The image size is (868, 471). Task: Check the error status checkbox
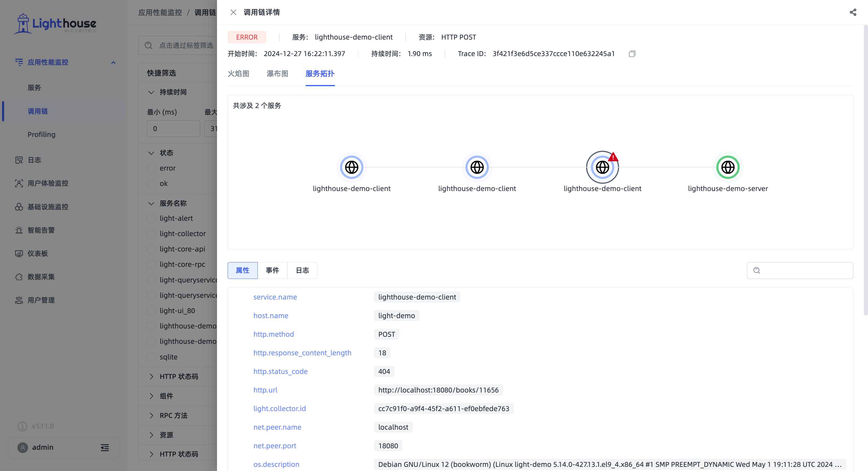pyautogui.click(x=151, y=168)
